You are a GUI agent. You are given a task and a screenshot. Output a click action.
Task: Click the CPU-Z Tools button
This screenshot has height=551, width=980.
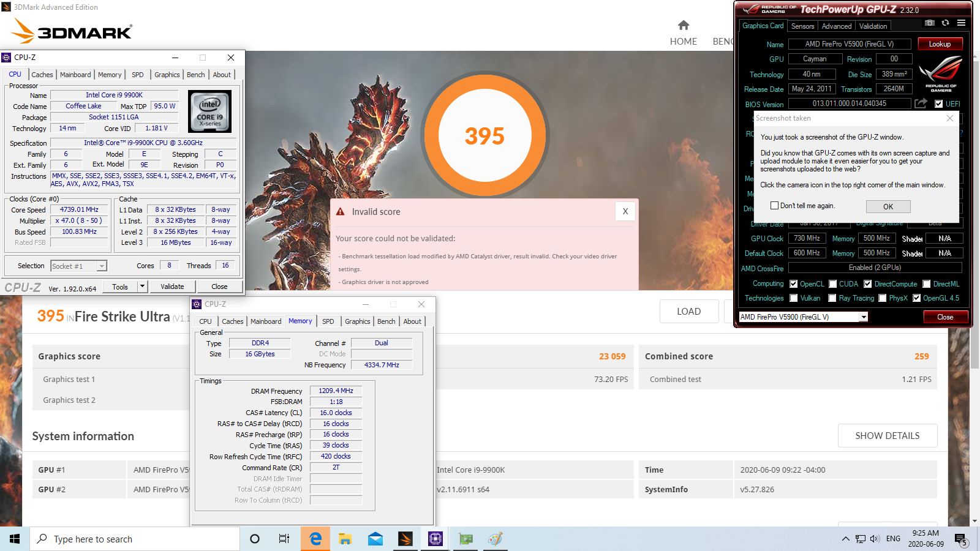point(120,287)
